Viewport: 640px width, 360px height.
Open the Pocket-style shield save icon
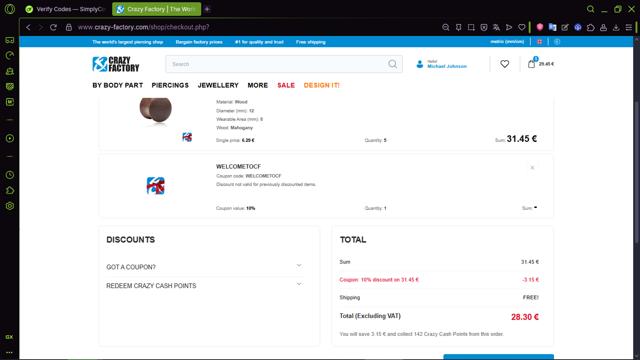[484, 27]
